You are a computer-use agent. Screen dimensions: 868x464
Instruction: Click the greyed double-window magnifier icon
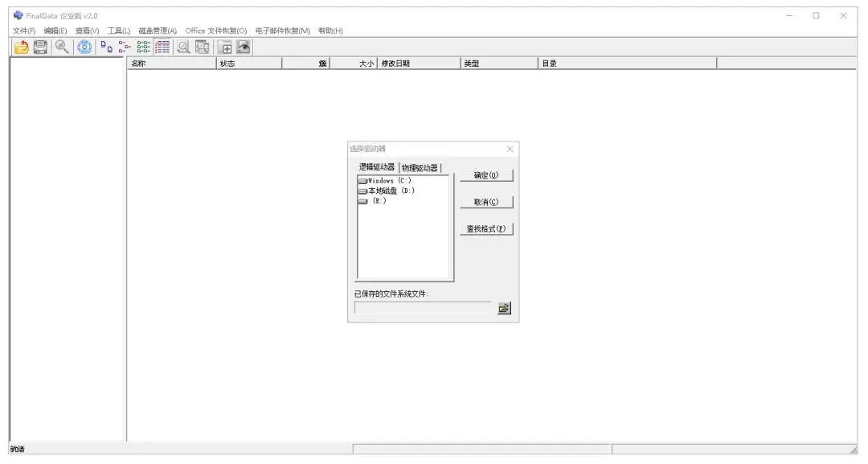(202, 47)
